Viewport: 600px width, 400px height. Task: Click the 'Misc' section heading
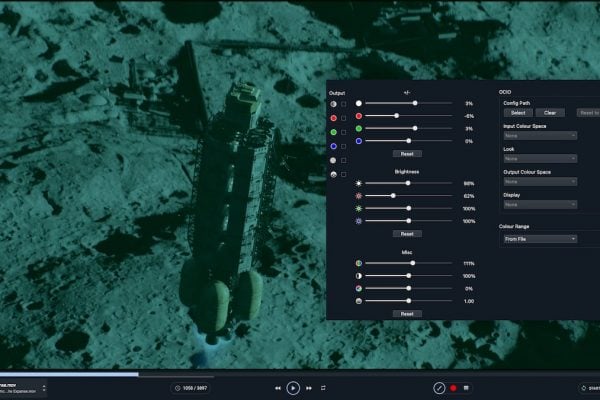(x=407, y=252)
